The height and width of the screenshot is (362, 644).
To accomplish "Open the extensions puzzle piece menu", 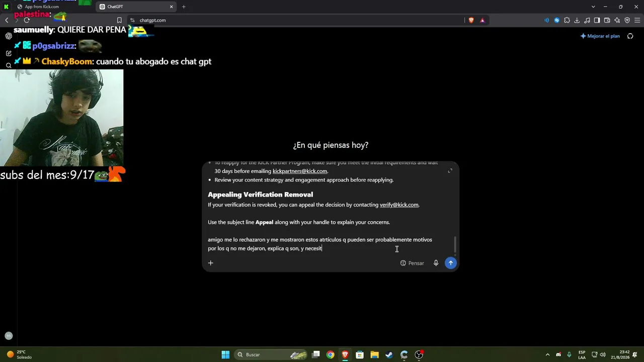I will click(567, 20).
